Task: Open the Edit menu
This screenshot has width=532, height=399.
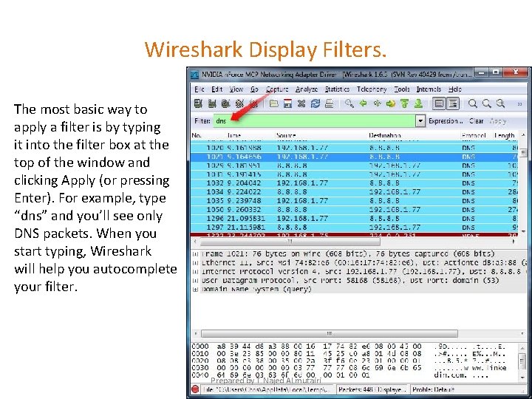Action: (216, 89)
